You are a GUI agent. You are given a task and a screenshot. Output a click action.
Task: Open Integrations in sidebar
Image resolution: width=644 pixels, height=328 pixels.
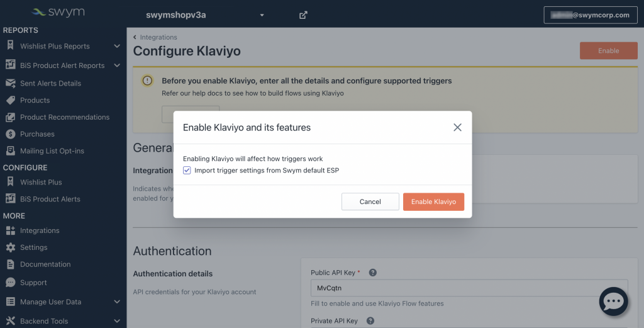pyautogui.click(x=40, y=230)
